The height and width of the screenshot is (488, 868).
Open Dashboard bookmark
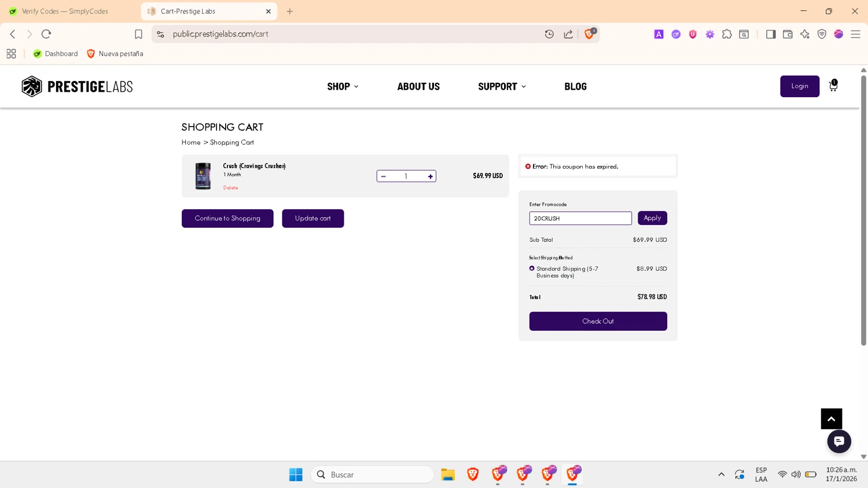point(56,54)
